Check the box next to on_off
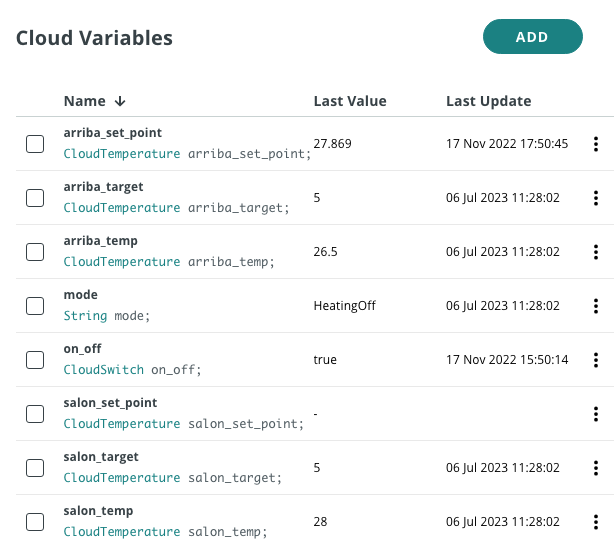The width and height of the screenshot is (614, 548). (35, 360)
